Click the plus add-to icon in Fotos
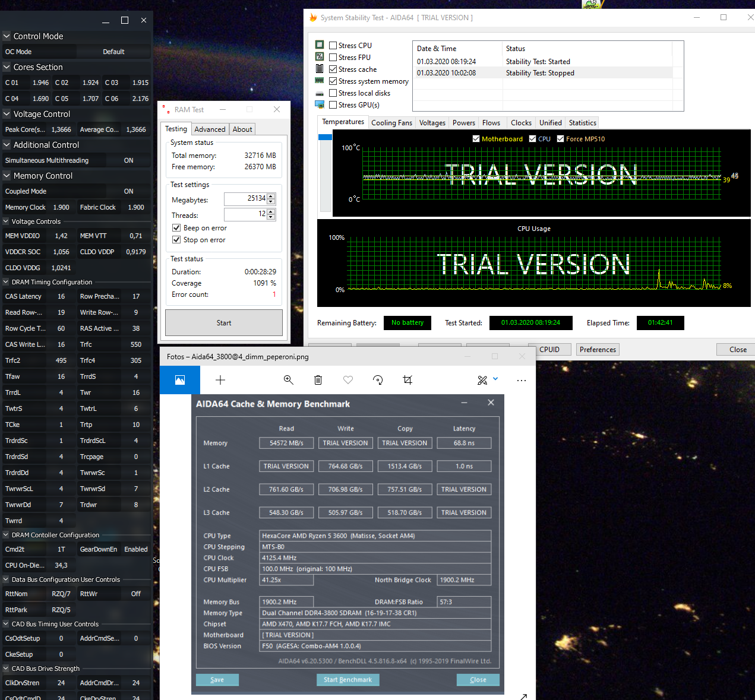The image size is (755, 700). coord(220,380)
